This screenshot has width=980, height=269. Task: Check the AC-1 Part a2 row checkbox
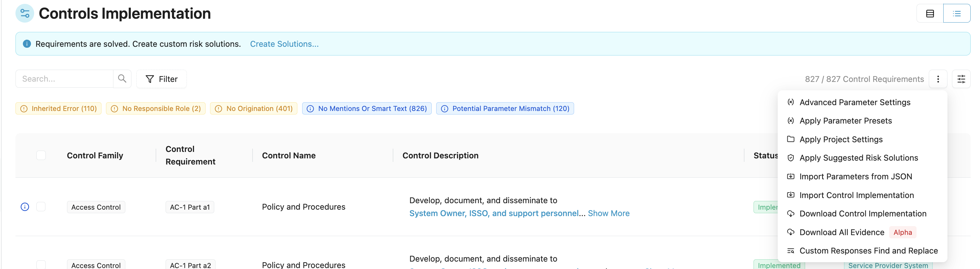coord(41,265)
